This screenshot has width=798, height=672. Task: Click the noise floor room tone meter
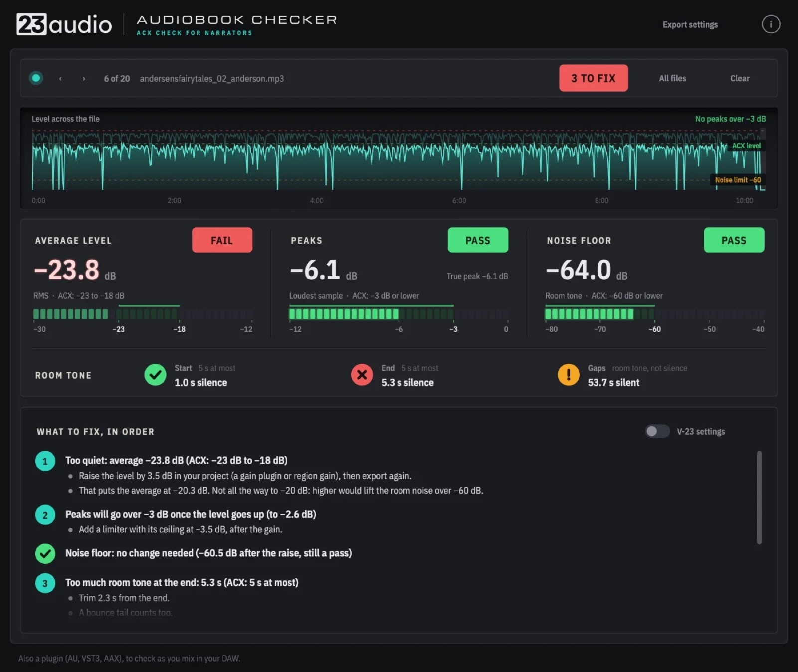pos(654,314)
